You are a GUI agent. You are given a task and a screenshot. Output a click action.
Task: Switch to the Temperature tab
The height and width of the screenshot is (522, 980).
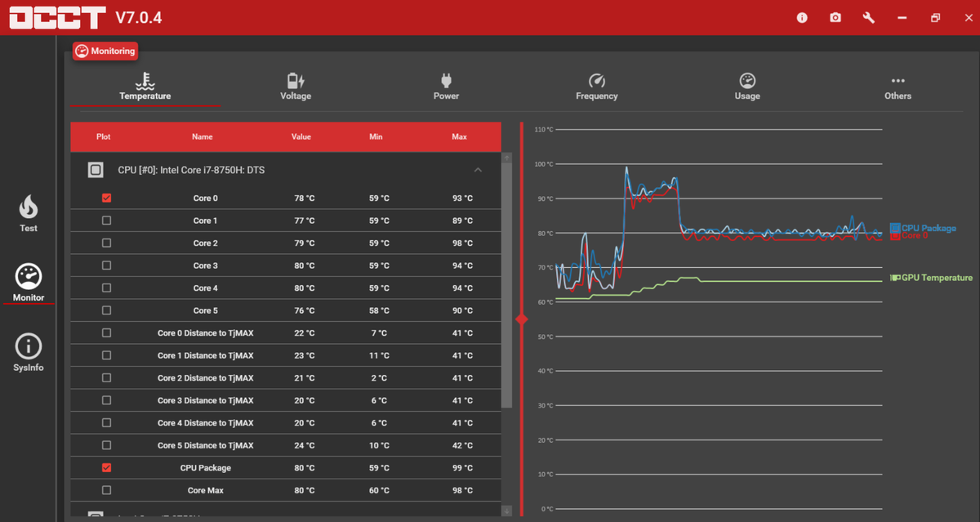(x=145, y=87)
